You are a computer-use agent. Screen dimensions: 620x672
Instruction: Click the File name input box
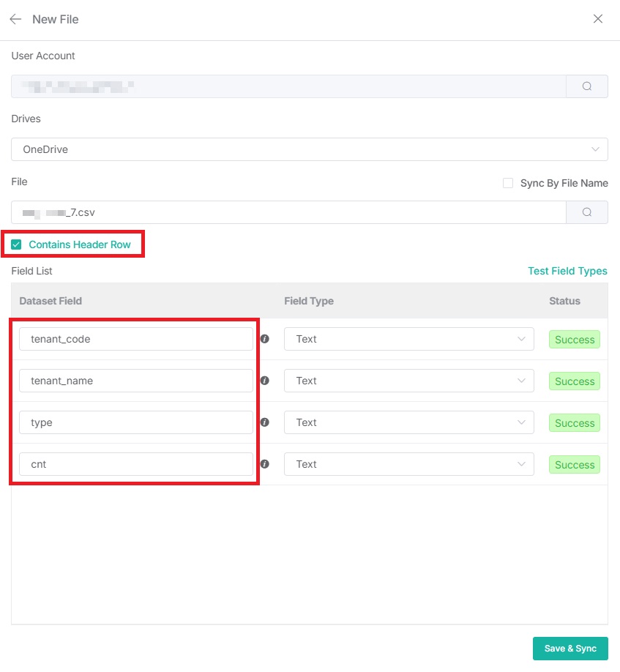tap(288, 212)
